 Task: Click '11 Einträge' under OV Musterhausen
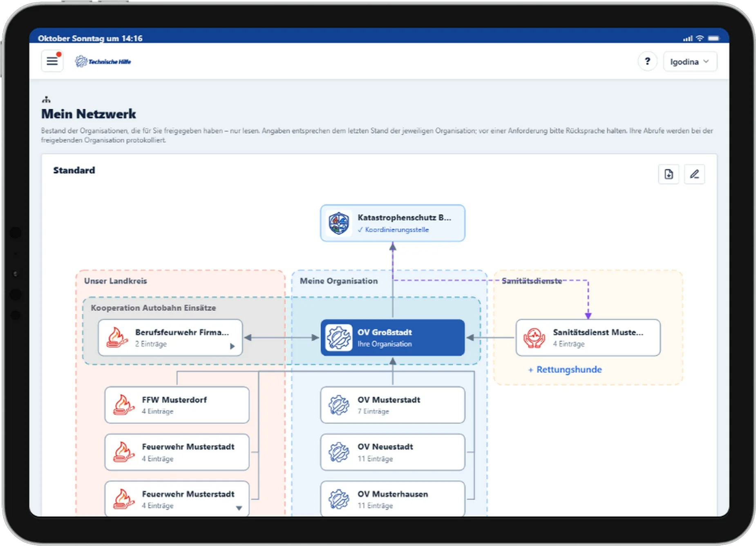point(376,506)
